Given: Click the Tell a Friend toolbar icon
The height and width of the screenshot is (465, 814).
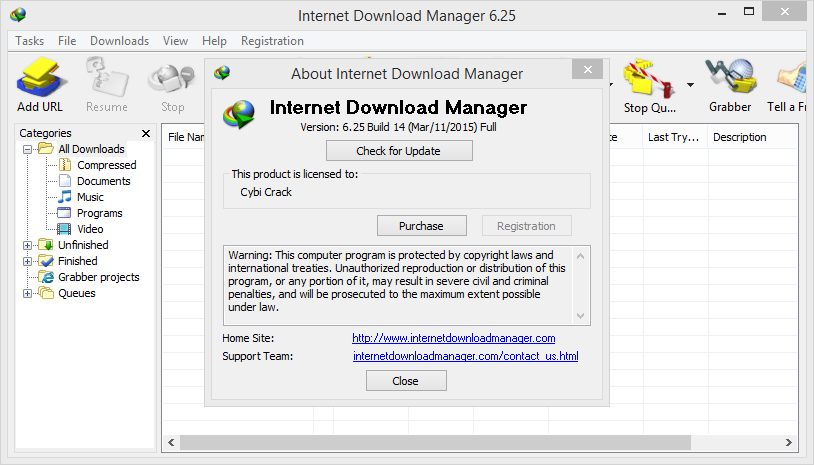Looking at the screenshot, I should (792, 78).
